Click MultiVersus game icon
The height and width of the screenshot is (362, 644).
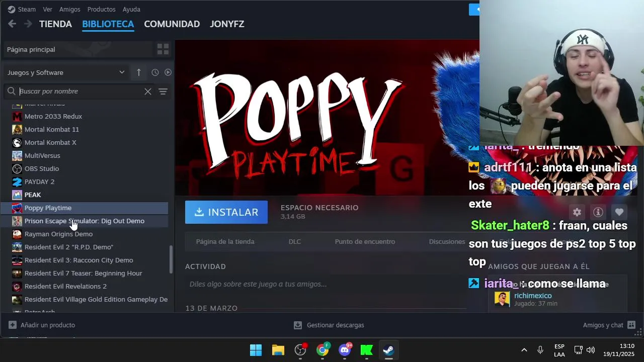(17, 155)
